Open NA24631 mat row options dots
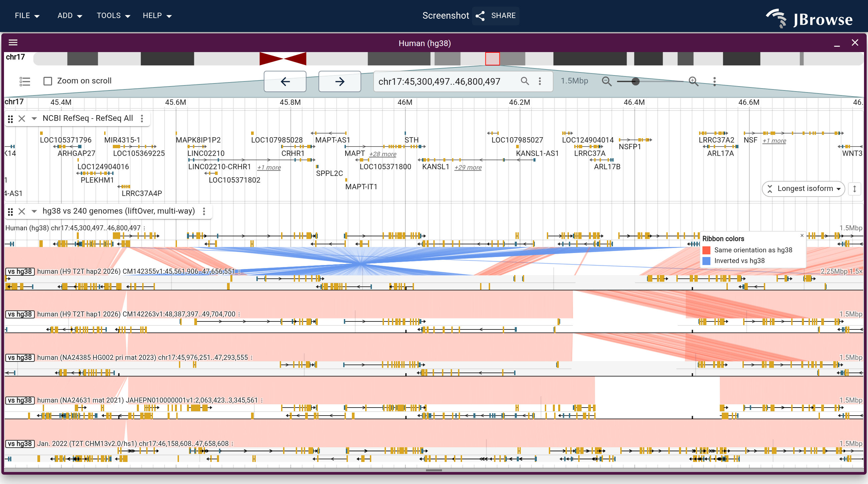 pyautogui.click(x=262, y=401)
